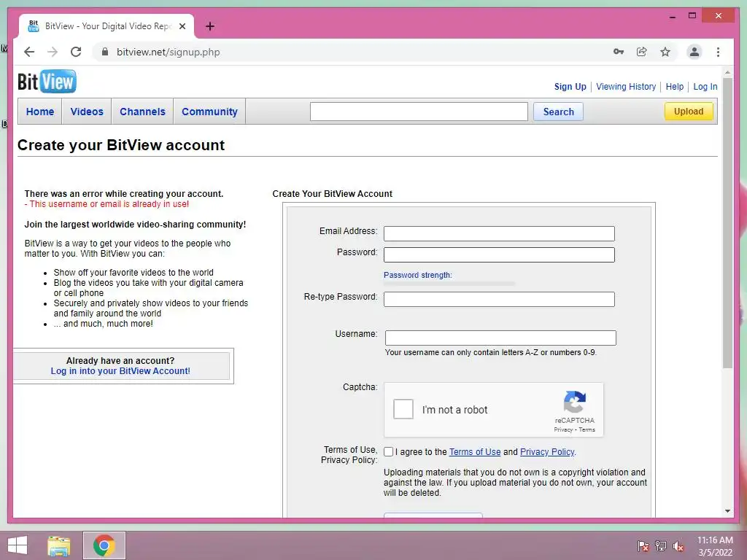Click the browser back arrow

coord(29,52)
